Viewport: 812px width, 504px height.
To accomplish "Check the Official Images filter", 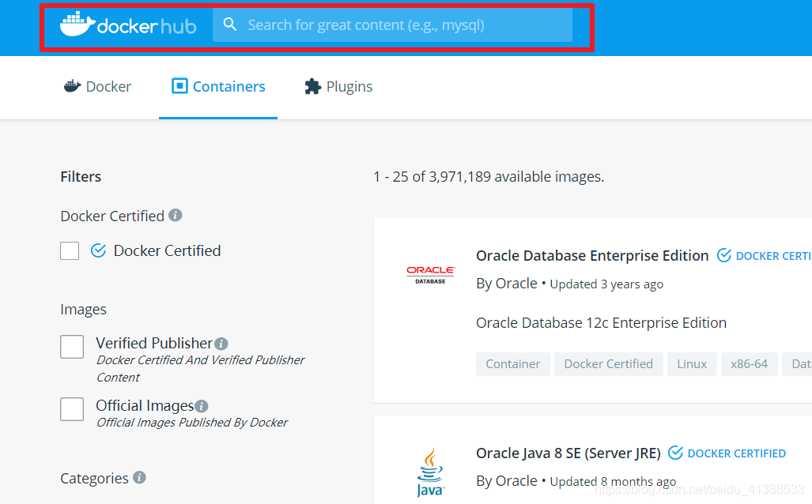I will [x=72, y=408].
